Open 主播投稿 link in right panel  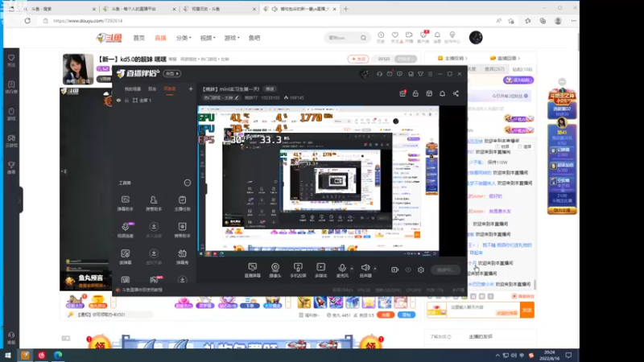452,58
